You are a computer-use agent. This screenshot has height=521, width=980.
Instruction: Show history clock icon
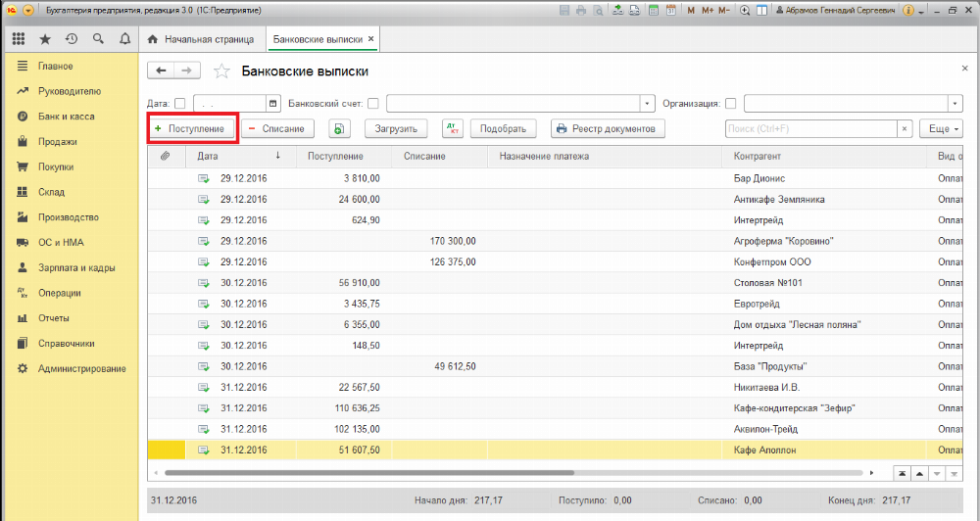72,39
